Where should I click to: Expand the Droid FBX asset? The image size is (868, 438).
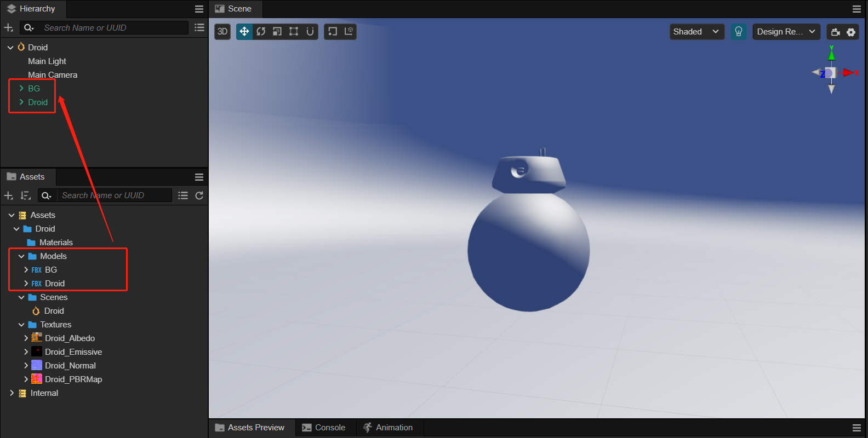tap(26, 284)
